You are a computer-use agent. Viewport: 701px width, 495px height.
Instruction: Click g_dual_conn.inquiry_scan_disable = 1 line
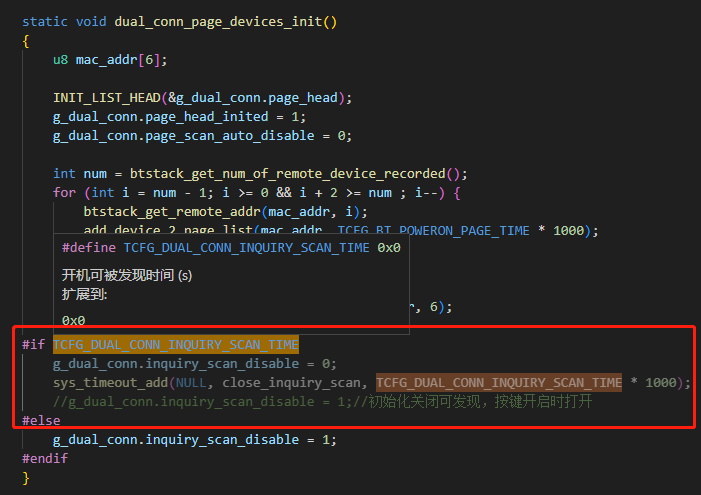[194, 440]
